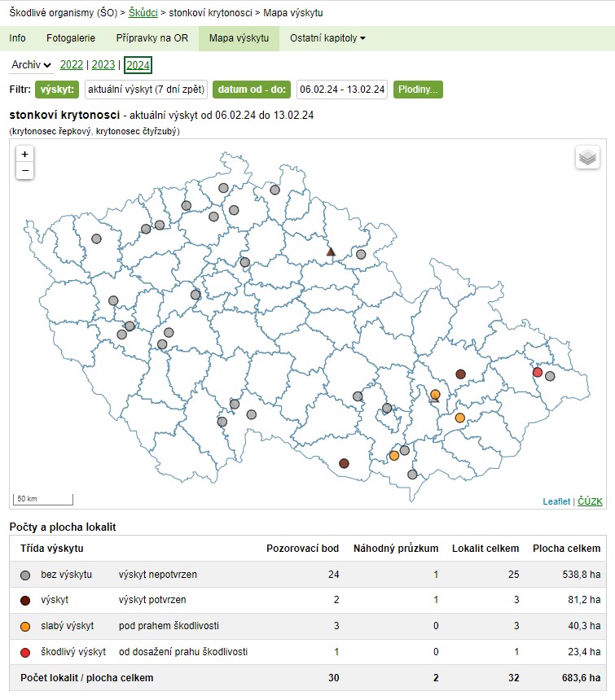This screenshot has height=700, width=615.
Task: Click Počet lokalit / plocha celkem row label
Action: coord(86,678)
